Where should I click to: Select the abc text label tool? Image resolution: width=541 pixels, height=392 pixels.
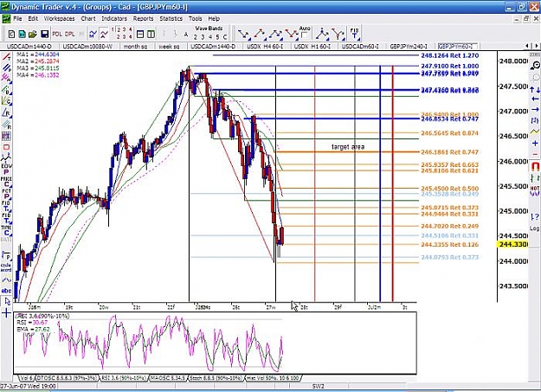[6, 291]
